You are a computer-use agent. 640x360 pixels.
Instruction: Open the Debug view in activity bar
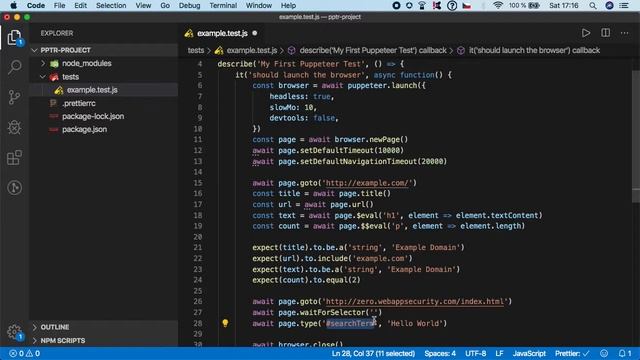point(14,127)
